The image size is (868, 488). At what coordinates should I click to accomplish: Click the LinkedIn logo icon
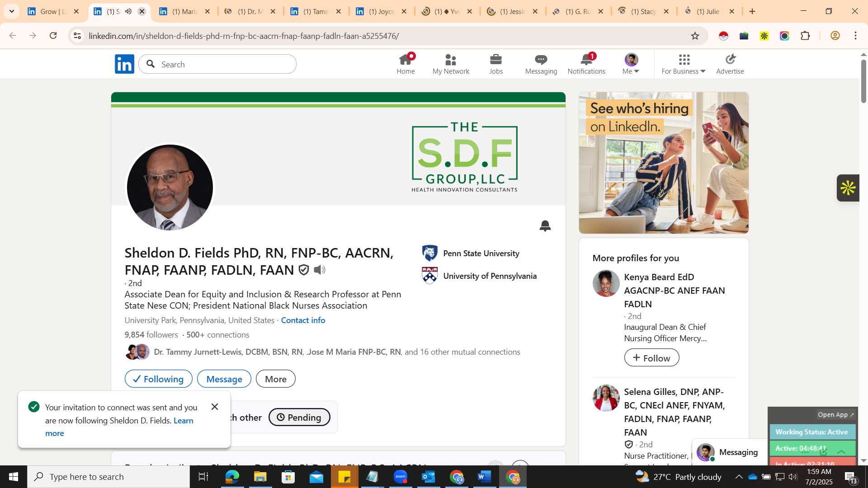point(124,64)
